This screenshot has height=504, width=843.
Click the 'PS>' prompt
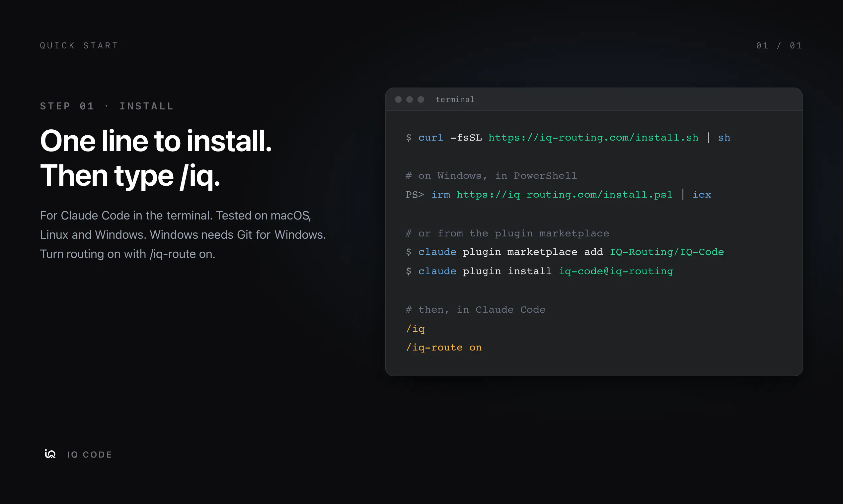coord(415,195)
